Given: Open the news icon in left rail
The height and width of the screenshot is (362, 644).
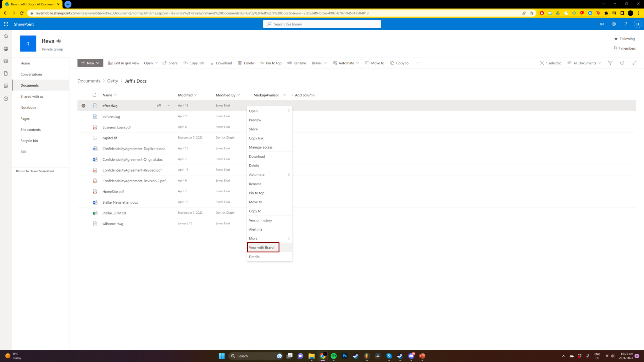Looking at the screenshot, I should [6, 61].
